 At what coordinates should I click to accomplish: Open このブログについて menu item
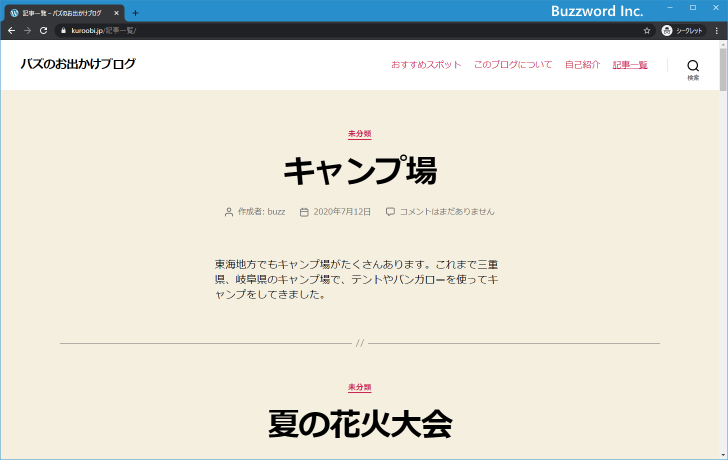[x=513, y=65]
